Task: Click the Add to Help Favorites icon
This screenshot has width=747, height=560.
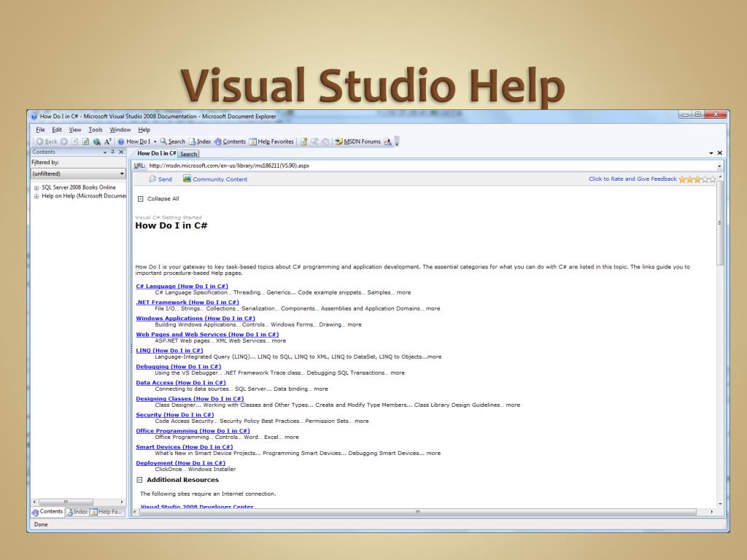Action: pyautogui.click(x=303, y=141)
